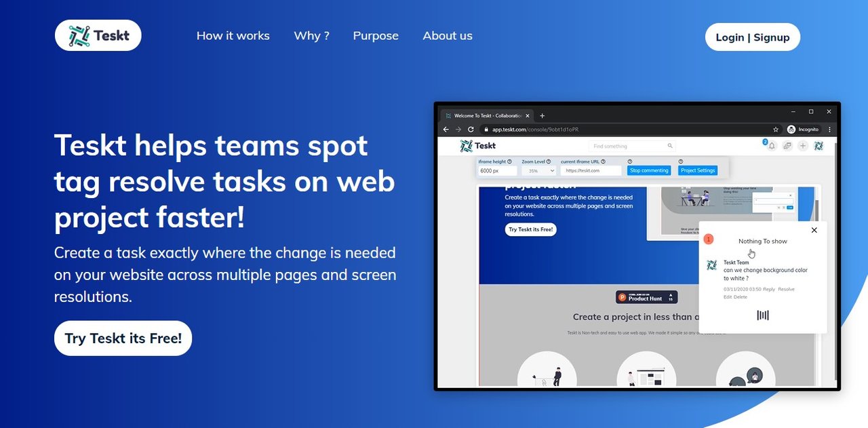Open the How it works section
Viewport: 868px width, 428px height.
(233, 36)
